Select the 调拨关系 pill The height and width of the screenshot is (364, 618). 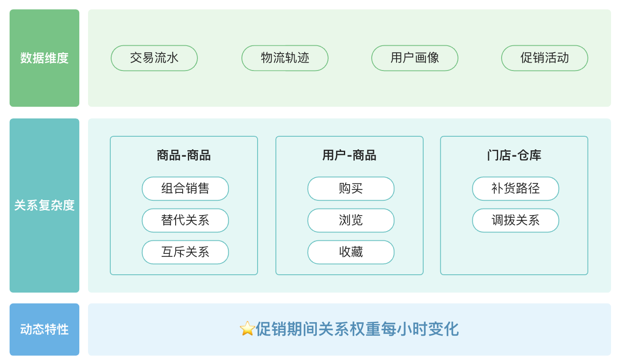tap(516, 220)
